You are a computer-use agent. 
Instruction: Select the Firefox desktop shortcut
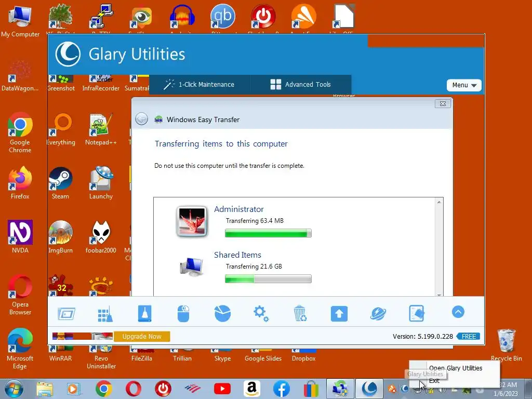point(20,183)
